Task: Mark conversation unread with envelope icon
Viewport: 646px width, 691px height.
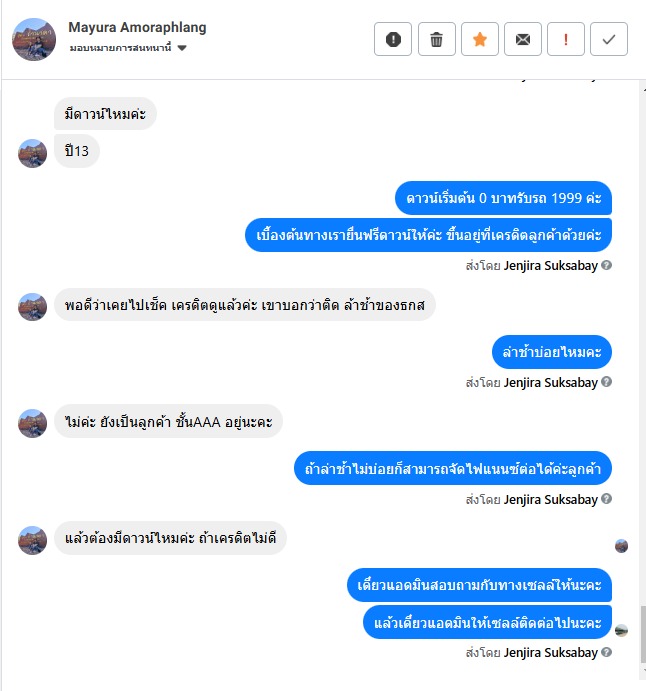Action: point(523,39)
